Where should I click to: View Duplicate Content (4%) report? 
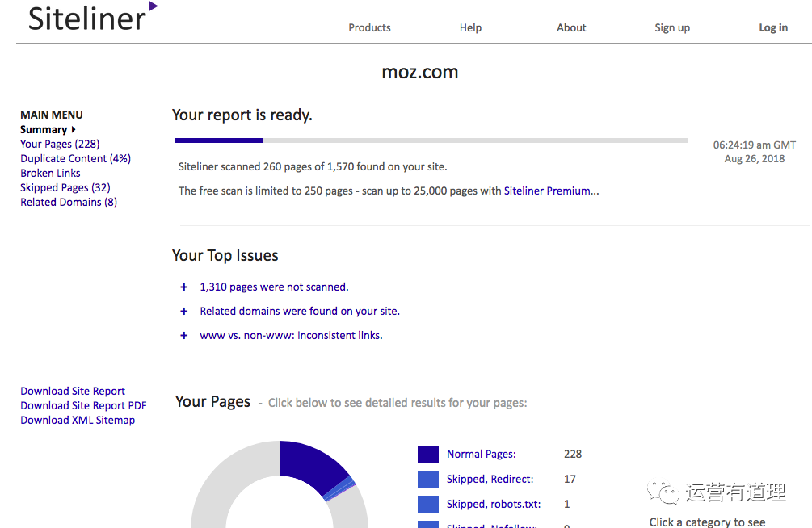pyautogui.click(x=75, y=158)
